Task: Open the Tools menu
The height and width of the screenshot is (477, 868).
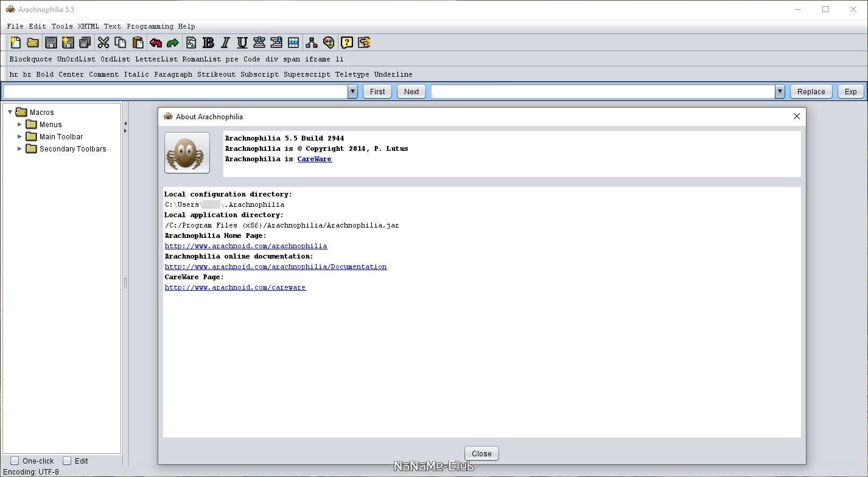Action: point(62,26)
